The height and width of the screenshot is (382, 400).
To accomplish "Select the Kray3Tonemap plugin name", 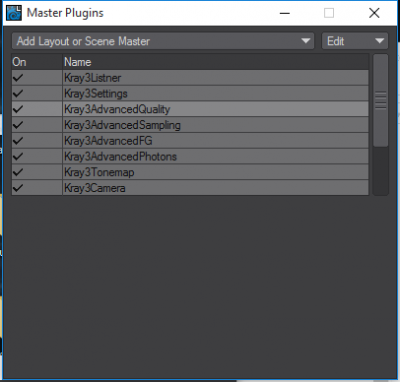I will pyautogui.click(x=99, y=172).
